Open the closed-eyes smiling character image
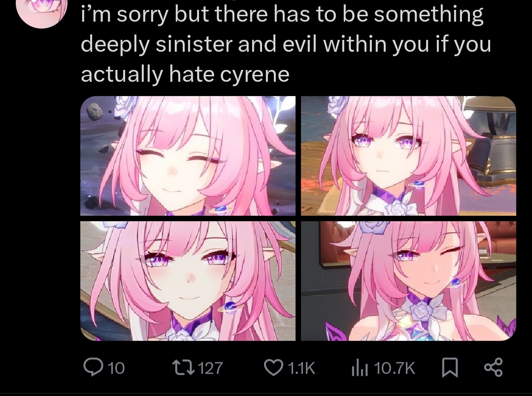Image resolution: width=532 pixels, height=396 pixels. coord(188,156)
